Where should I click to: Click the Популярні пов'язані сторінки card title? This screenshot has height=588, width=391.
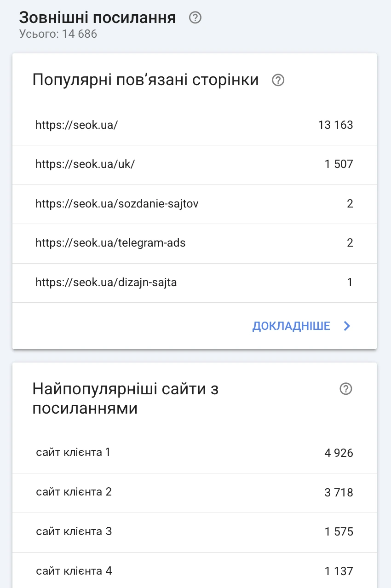click(x=145, y=80)
